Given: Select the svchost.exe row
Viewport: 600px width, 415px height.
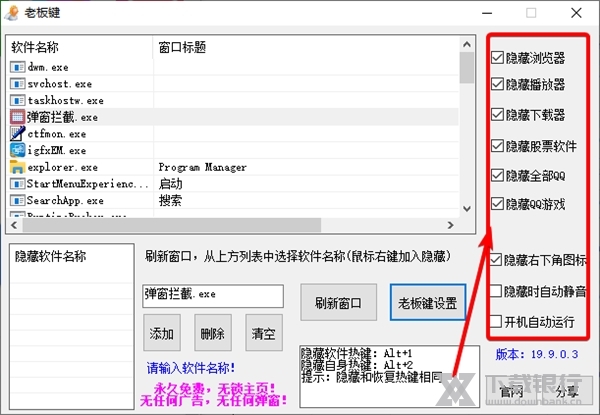Looking at the screenshot, I should click(233, 84).
